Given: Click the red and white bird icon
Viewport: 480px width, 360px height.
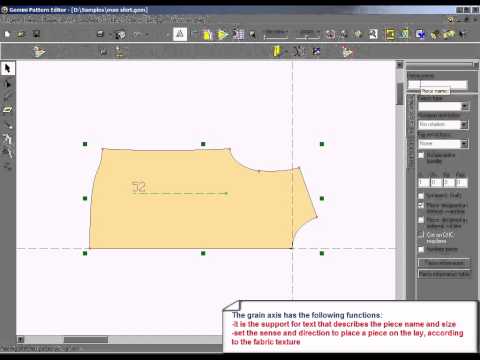Looking at the screenshot, I should (347, 52).
